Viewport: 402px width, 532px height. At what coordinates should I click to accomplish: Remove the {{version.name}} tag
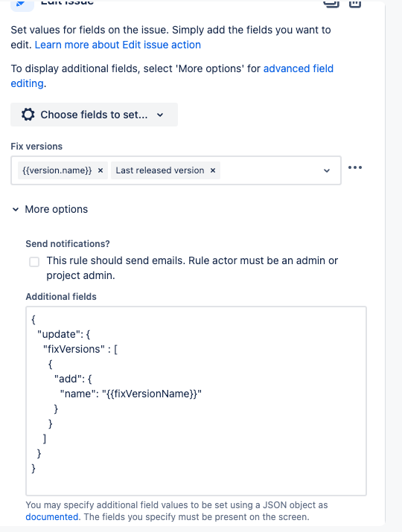coord(100,170)
